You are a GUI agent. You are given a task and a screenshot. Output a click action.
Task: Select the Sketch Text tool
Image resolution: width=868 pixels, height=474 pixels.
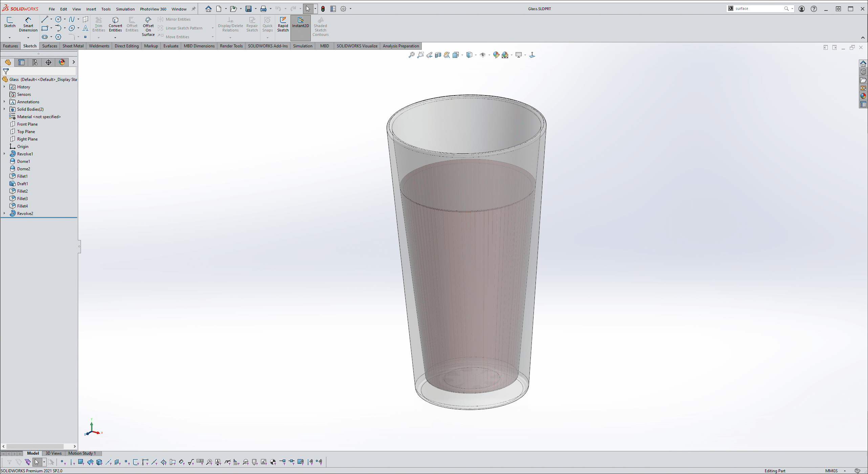point(85,28)
